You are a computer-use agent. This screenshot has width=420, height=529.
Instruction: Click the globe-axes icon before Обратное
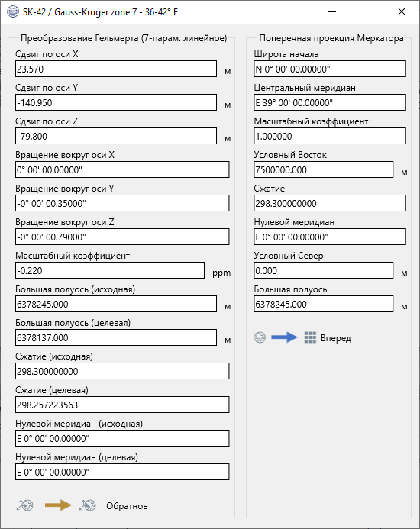click(x=88, y=505)
